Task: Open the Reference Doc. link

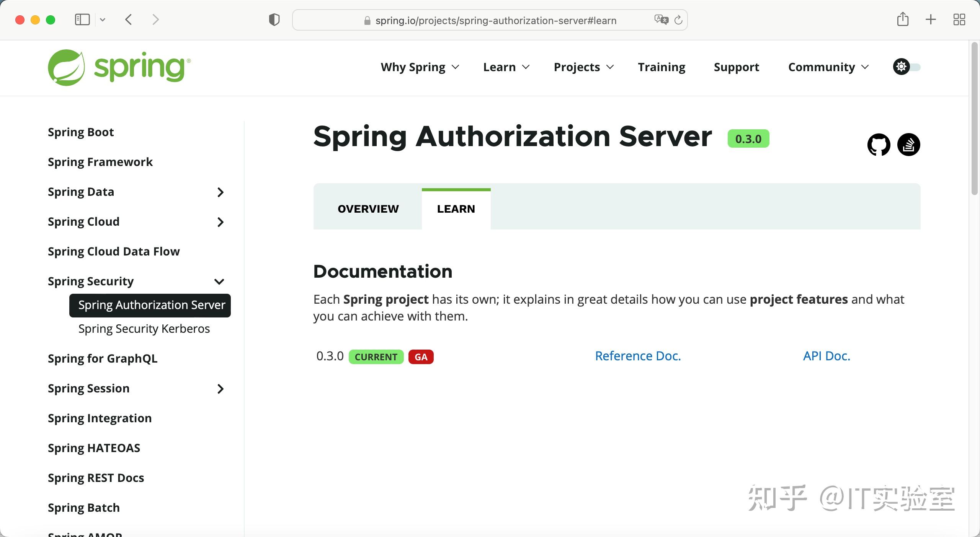Action: (x=637, y=356)
